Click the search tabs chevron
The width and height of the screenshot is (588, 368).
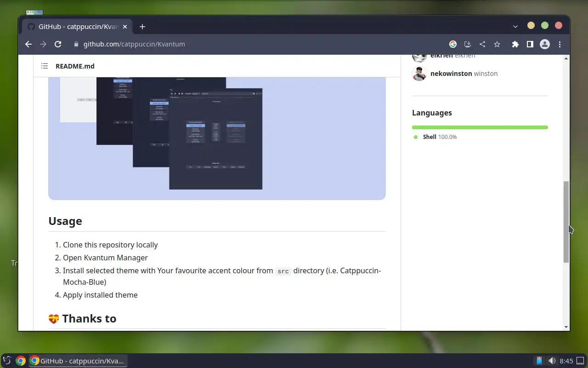(515, 27)
